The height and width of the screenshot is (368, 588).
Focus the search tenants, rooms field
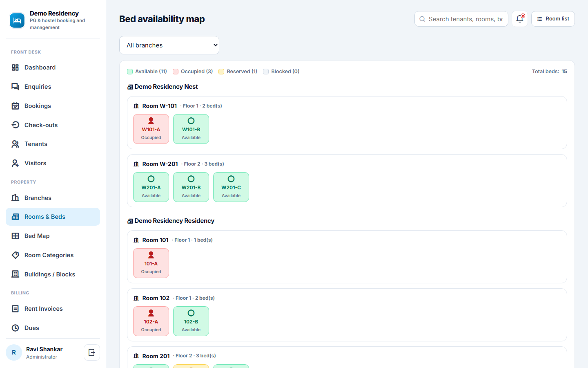(x=461, y=19)
